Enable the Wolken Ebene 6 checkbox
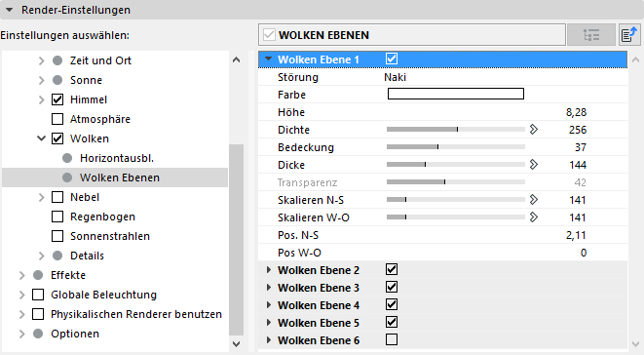The image size is (644, 355). (392, 339)
